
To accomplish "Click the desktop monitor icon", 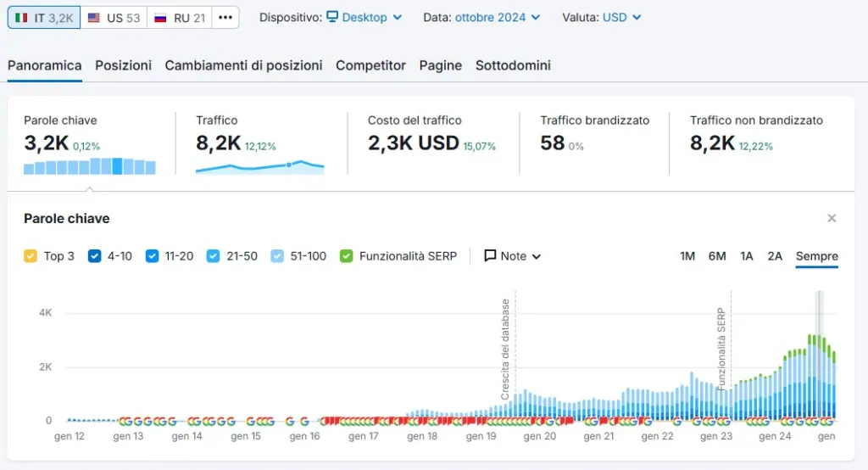I will (332, 17).
